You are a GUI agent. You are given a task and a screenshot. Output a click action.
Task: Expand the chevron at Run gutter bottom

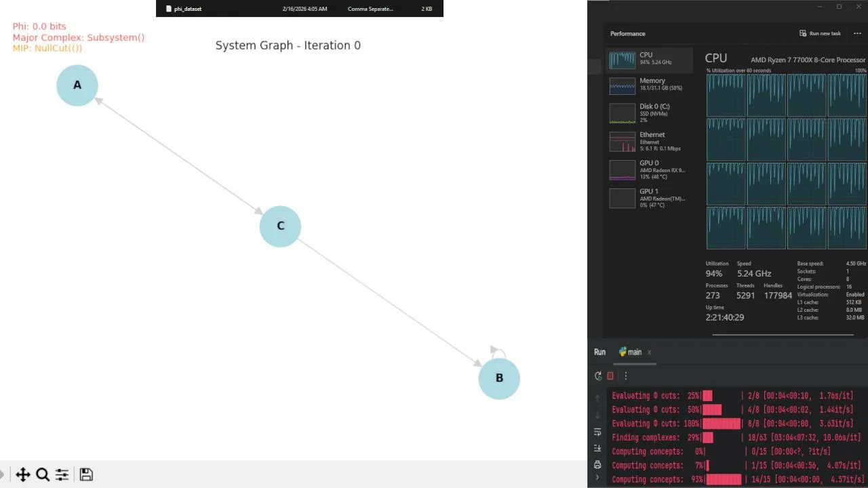coord(597,478)
